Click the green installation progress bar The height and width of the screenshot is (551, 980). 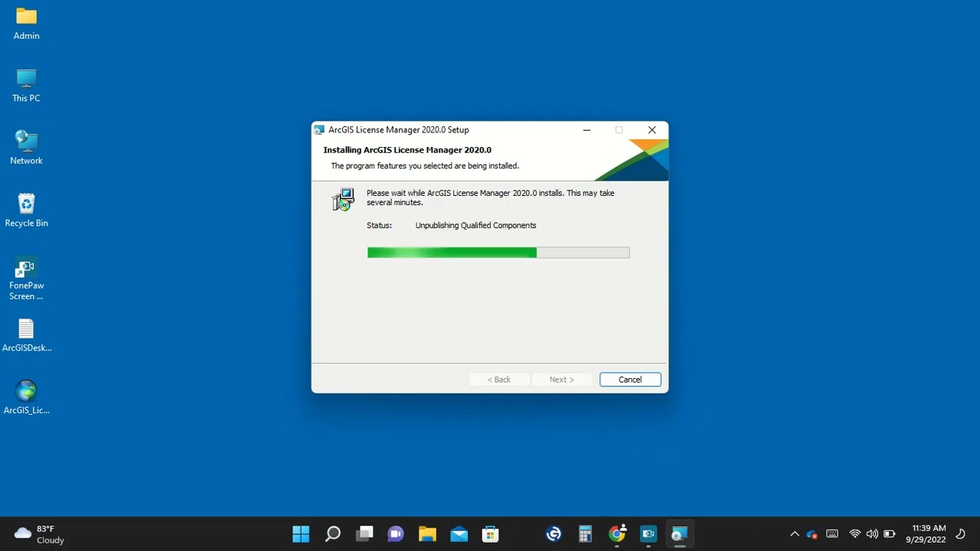(498, 253)
